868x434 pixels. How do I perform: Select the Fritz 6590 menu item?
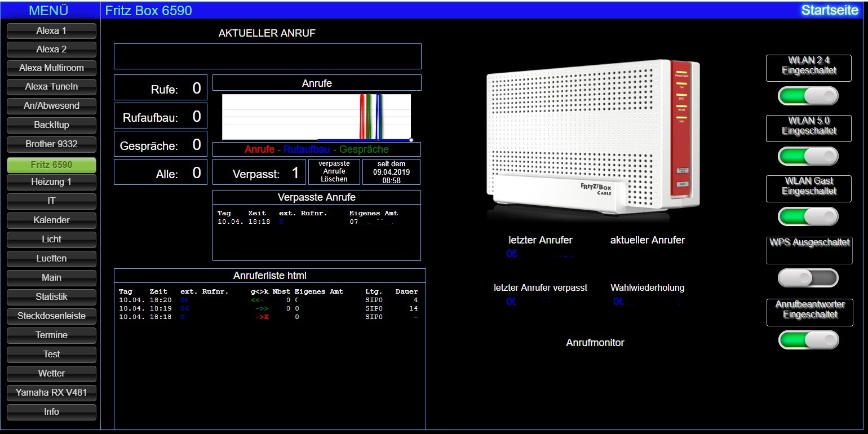coord(51,165)
